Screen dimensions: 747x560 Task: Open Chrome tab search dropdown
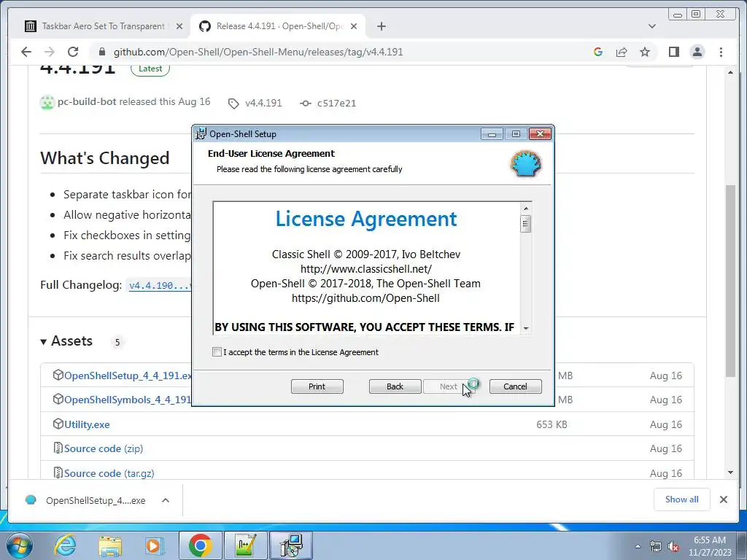coord(651,26)
